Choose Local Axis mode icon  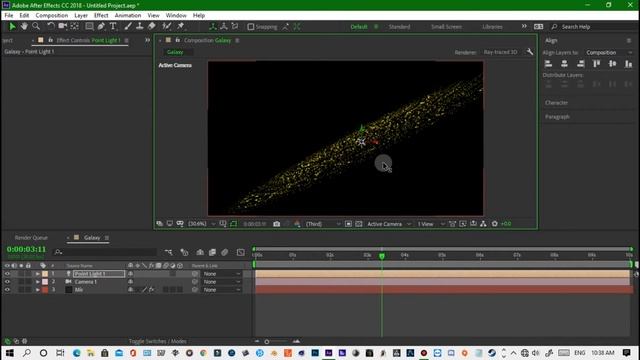[212, 27]
